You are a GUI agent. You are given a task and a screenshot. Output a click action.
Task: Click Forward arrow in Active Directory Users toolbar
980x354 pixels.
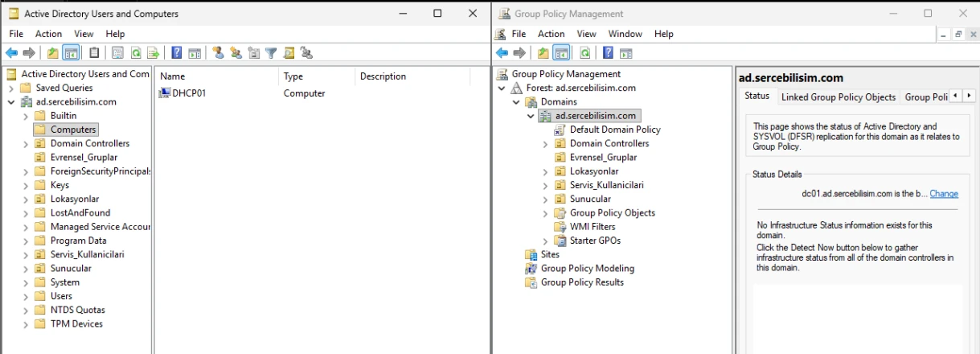pos(29,53)
